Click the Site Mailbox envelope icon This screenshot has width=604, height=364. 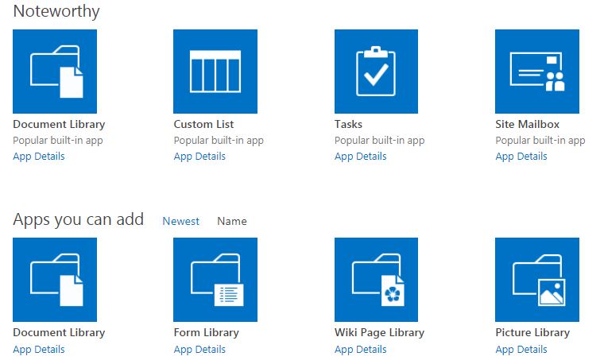coord(536,72)
